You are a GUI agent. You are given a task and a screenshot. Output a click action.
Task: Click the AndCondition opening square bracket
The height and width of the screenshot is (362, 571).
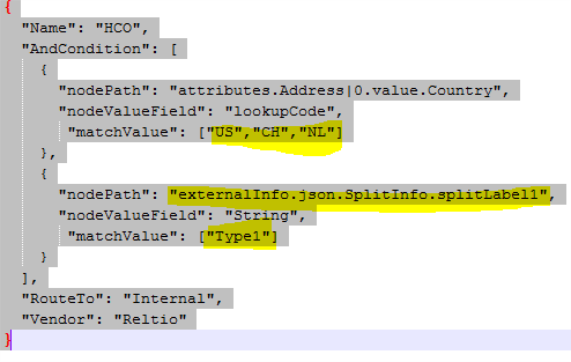tap(174, 49)
